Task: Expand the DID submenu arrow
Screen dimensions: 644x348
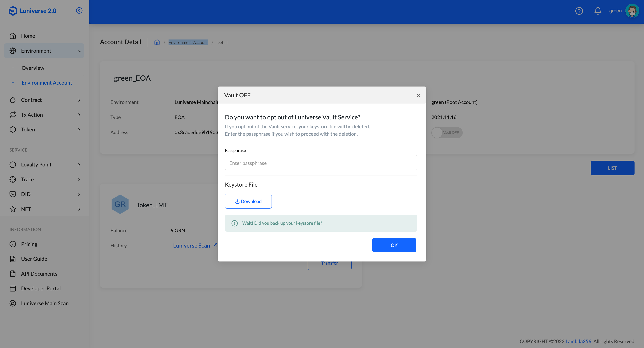Action: (79, 194)
